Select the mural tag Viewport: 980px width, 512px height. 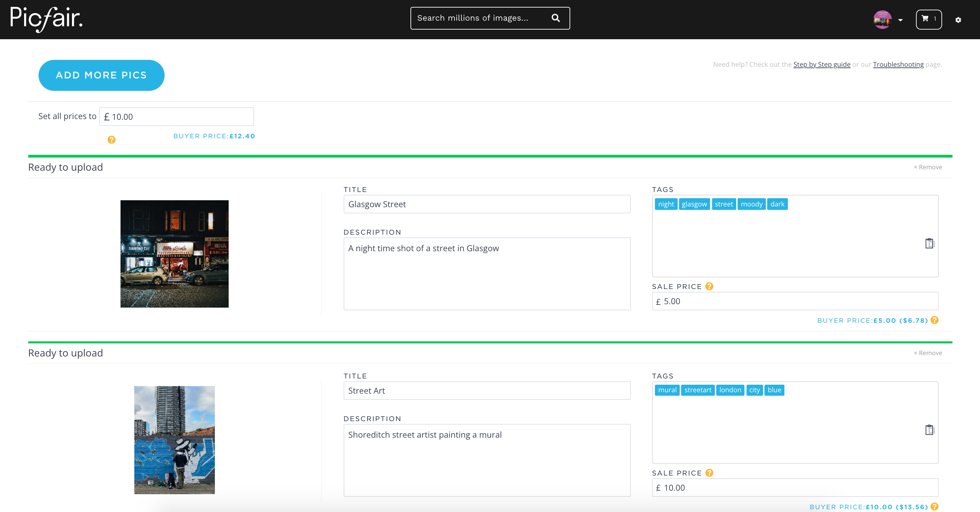pyautogui.click(x=667, y=390)
